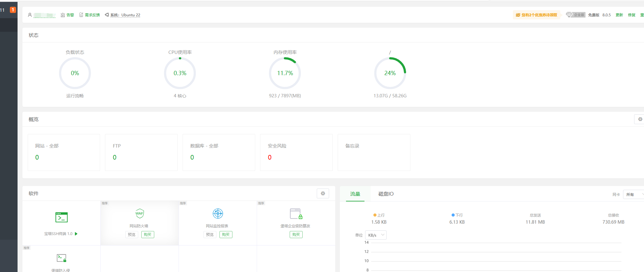
Task: Click the 告警 alarm bell icon
Action: pyautogui.click(x=63, y=15)
